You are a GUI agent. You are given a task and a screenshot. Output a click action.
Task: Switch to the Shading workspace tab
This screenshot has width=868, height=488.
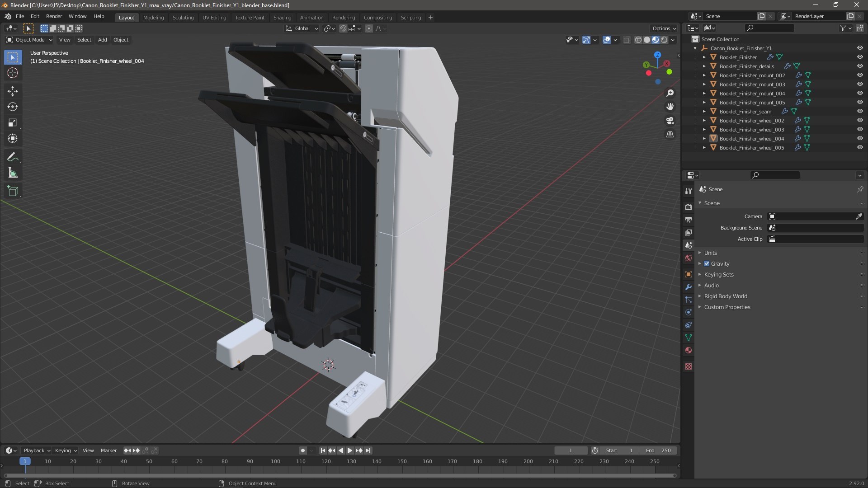click(282, 18)
